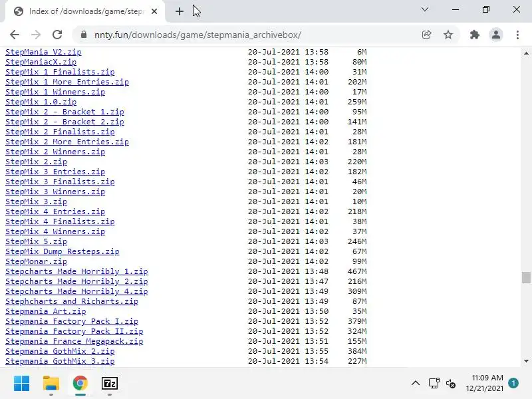532x399 pixels.
Task: Open Stepcharts Made Horribly 1.zip
Action: (x=76, y=271)
